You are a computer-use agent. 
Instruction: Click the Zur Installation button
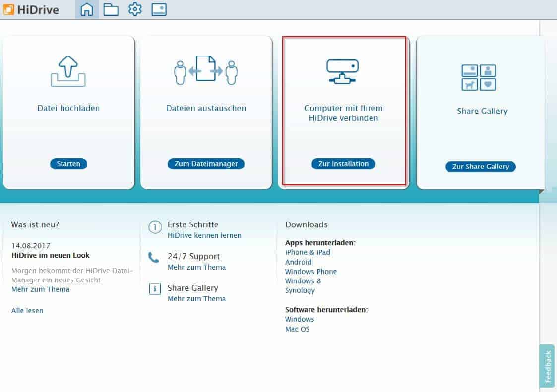click(x=344, y=164)
